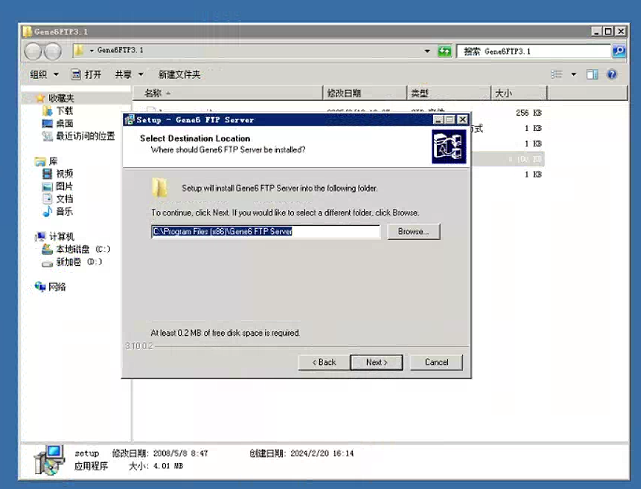The height and width of the screenshot is (489, 641).
Task: Open the 共享 dropdown menu
Action: click(127, 74)
